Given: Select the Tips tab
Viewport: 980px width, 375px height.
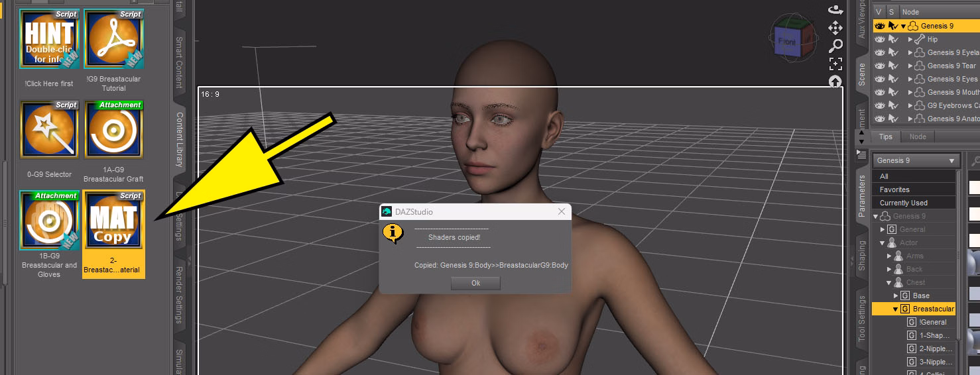Looking at the screenshot, I should point(885,136).
